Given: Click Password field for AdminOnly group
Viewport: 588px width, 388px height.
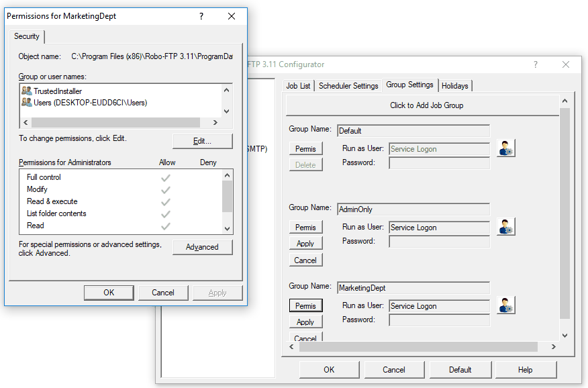Looking at the screenshot, I should [x=439, y=242].
